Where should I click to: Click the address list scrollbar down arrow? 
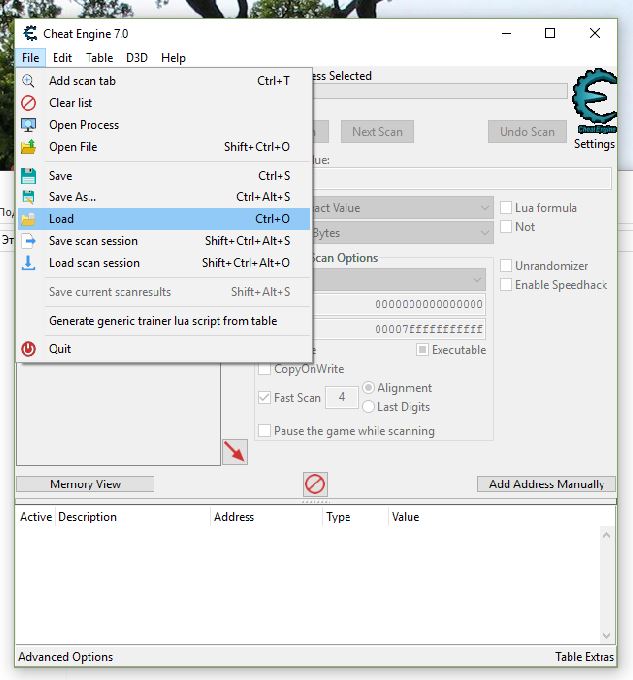click(x=607, y=636)
